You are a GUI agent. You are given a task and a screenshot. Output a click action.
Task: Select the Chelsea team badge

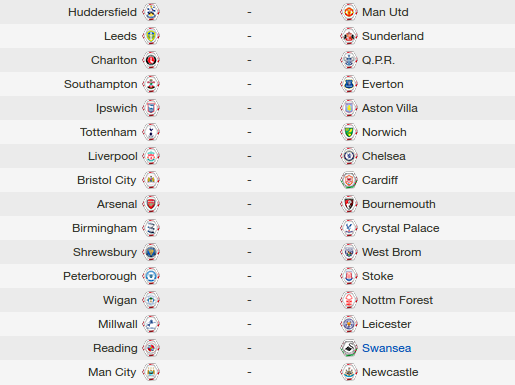349,156
